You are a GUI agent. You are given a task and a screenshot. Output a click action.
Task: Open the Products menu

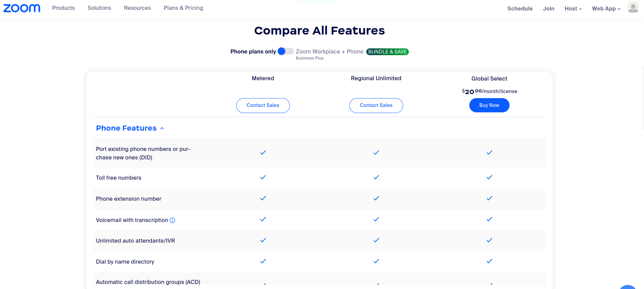(x=64, y=8)
